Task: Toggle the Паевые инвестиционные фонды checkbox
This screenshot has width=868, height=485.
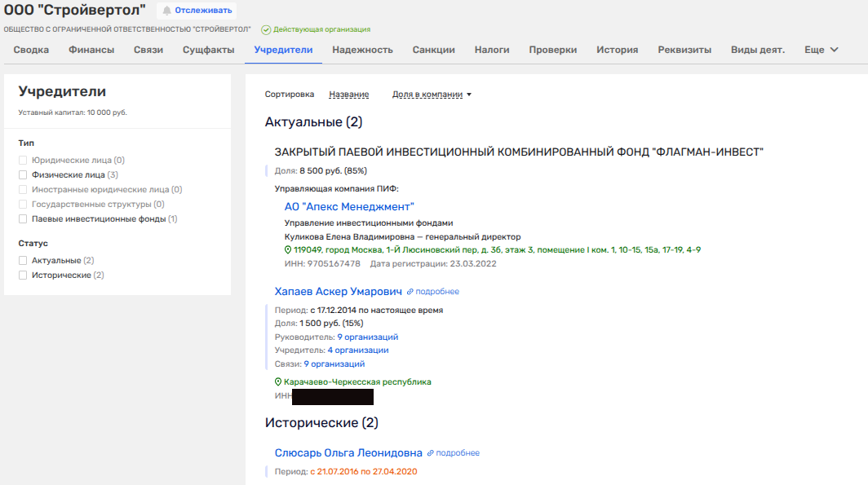Action: 24,218
